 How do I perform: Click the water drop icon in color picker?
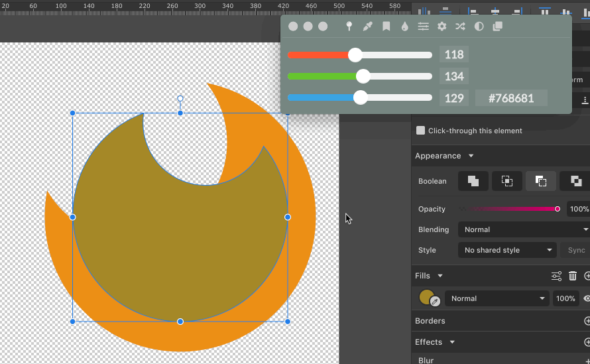[x=404, y=27]
